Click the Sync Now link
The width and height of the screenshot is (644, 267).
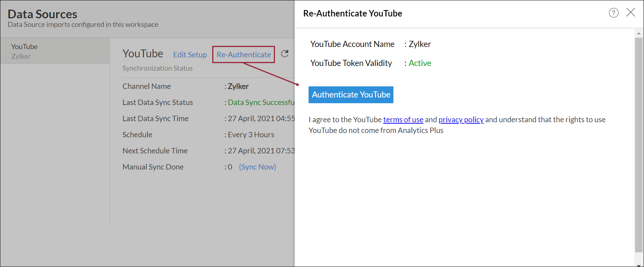(257, 167)
